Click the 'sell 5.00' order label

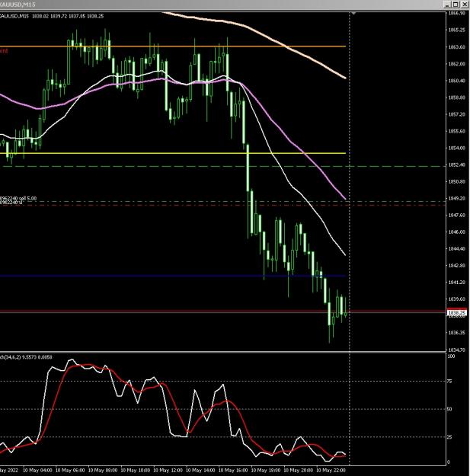18,199
